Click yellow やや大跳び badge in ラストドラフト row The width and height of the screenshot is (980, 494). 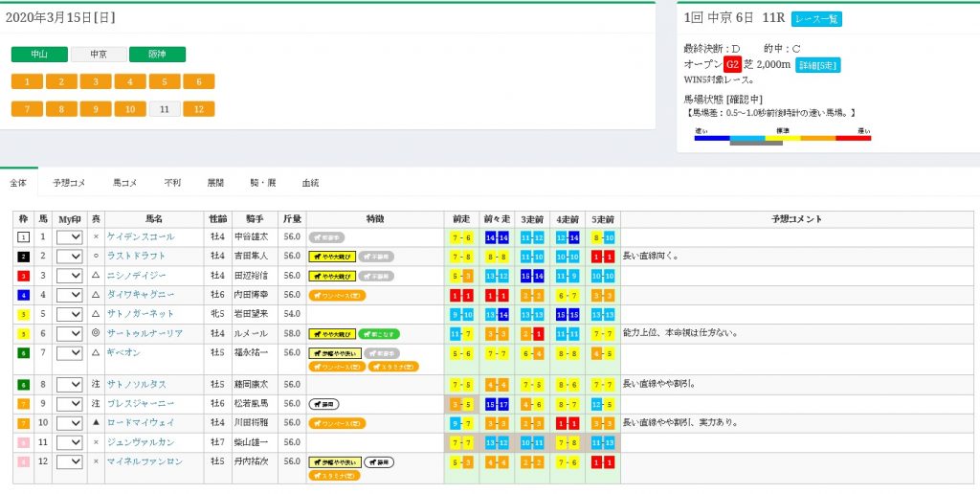pos(332,257)
